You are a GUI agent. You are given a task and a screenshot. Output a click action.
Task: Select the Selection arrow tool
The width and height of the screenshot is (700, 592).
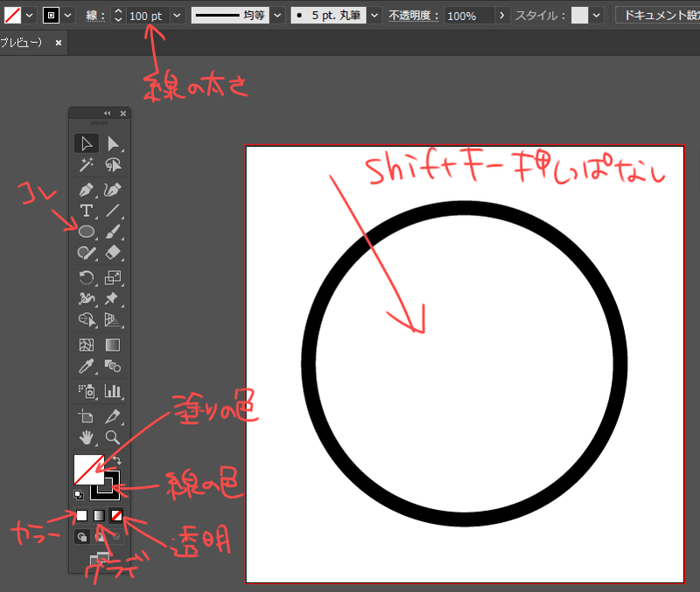(x=85, y=143)
